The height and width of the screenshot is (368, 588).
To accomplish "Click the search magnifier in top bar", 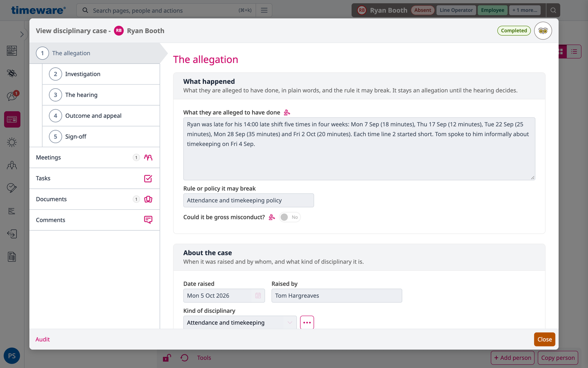I will click(x=85, y=10).
